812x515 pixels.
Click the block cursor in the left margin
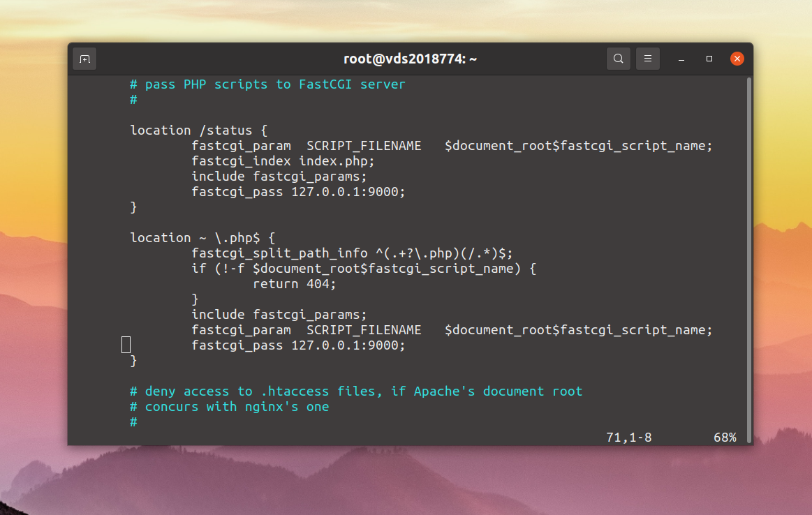coord(126,345)
